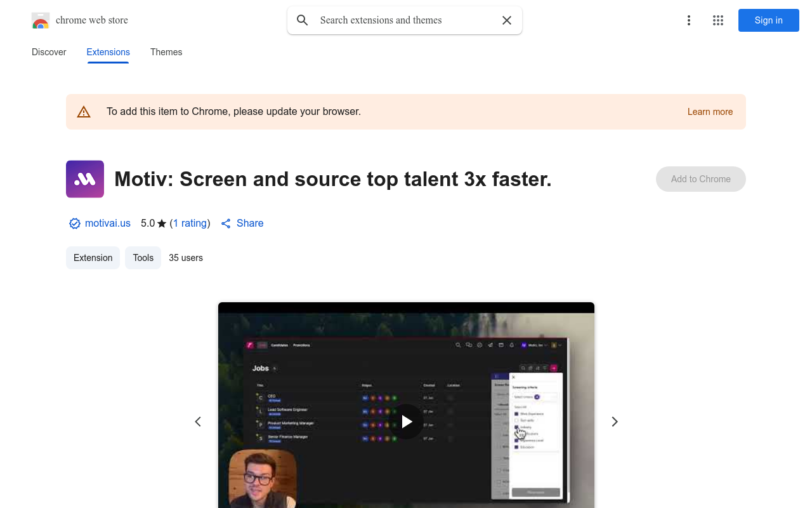Go to next screenshot with right chevron
The height and width of the screenshot is (508, 812).
[x=614, y=422]
